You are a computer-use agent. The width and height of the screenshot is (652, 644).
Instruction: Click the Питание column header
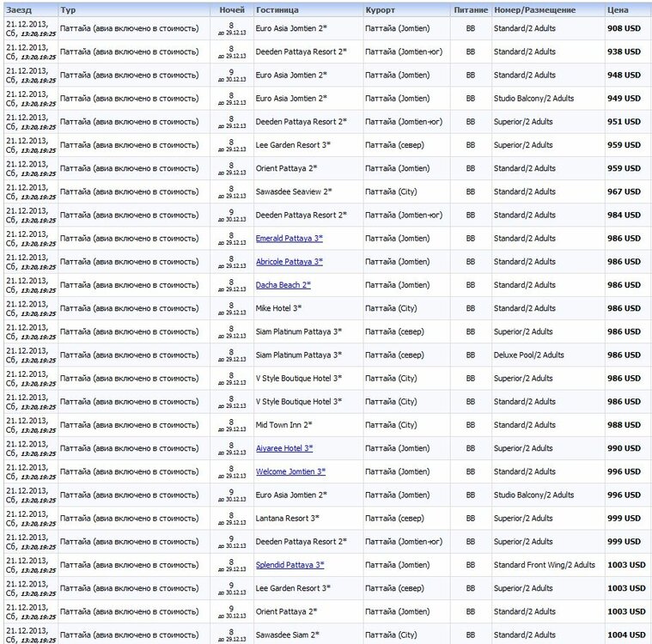(471, 10)
